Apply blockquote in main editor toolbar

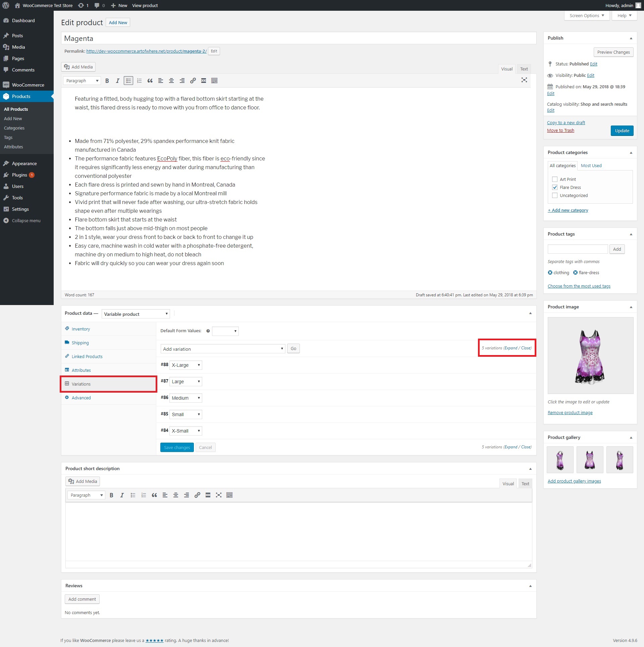150,81
